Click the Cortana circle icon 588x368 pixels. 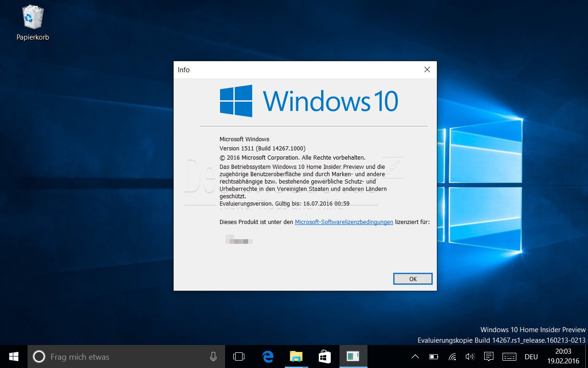(x=39, y=356)
